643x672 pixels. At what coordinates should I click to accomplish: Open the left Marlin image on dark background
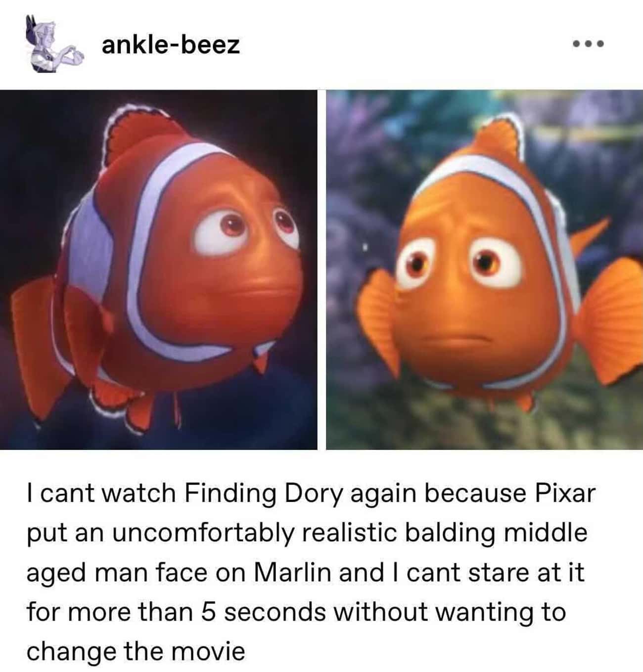click(x=159, y=269)
